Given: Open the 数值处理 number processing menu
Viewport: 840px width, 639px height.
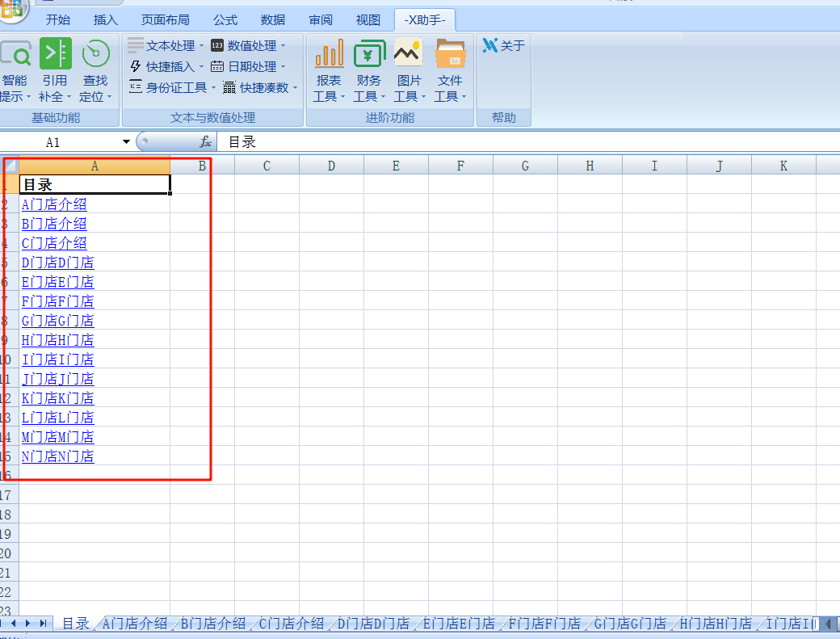Looking at the screenshot, I should point(248,45).
